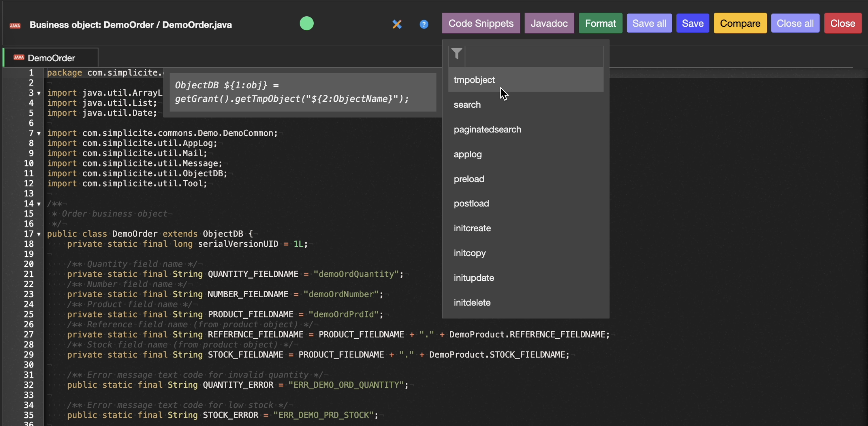
Task: Open the Javadoc button
Action: click(x=549, y=23)
